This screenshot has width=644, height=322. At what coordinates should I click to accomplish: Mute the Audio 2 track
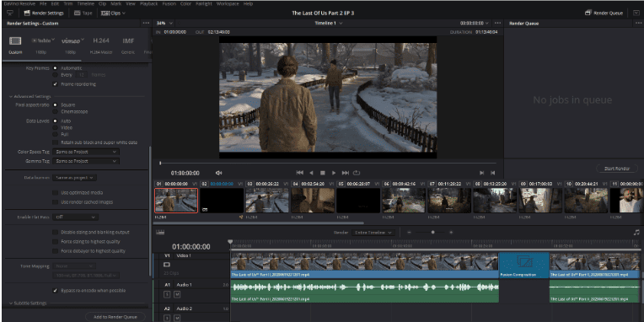point(177,318)
